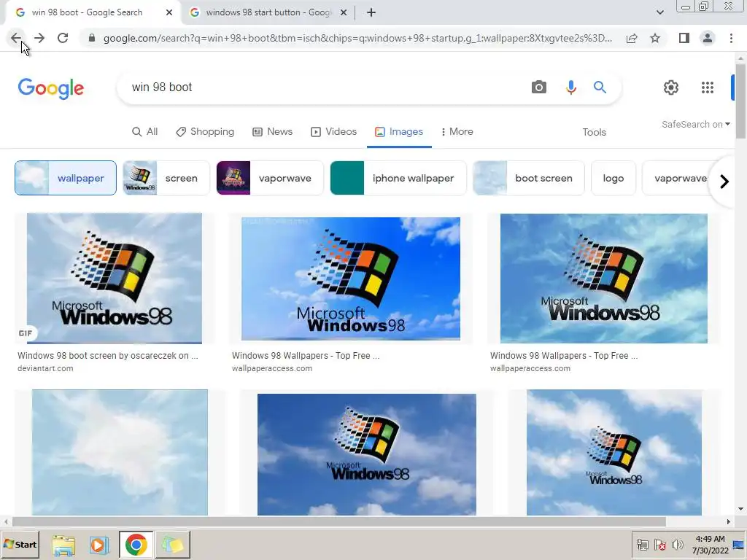The height and width of the screenshot is (560, 747).
Task: Go back with the browser back arrow
Action: (16, 38)
